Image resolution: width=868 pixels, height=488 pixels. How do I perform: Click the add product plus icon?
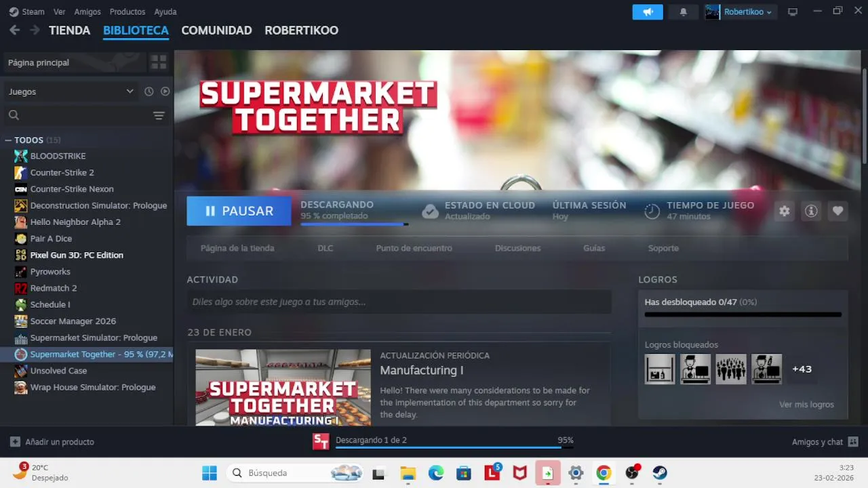pos(15,442)
